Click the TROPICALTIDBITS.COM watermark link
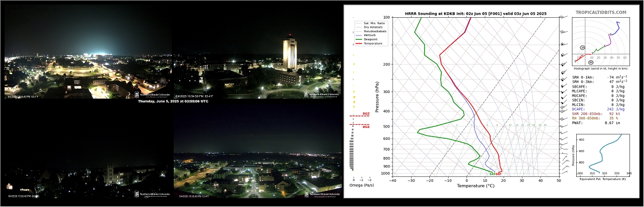Screen dimensions: 644x207 pyautogui.click(x=601, y=13)
